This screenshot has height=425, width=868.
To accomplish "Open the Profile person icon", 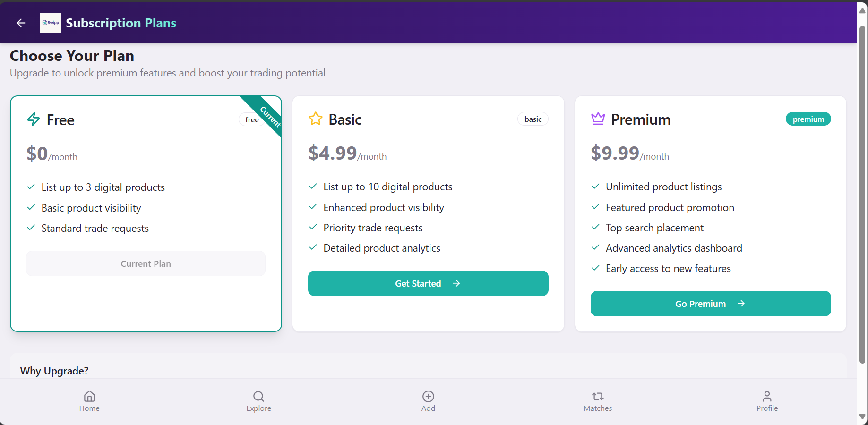I will (x=767, y=401).
